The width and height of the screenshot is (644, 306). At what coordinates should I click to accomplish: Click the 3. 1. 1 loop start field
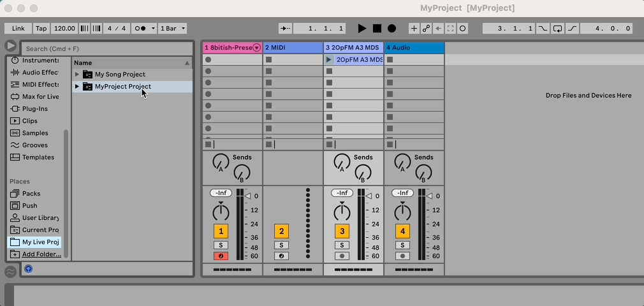coord(509,28)
